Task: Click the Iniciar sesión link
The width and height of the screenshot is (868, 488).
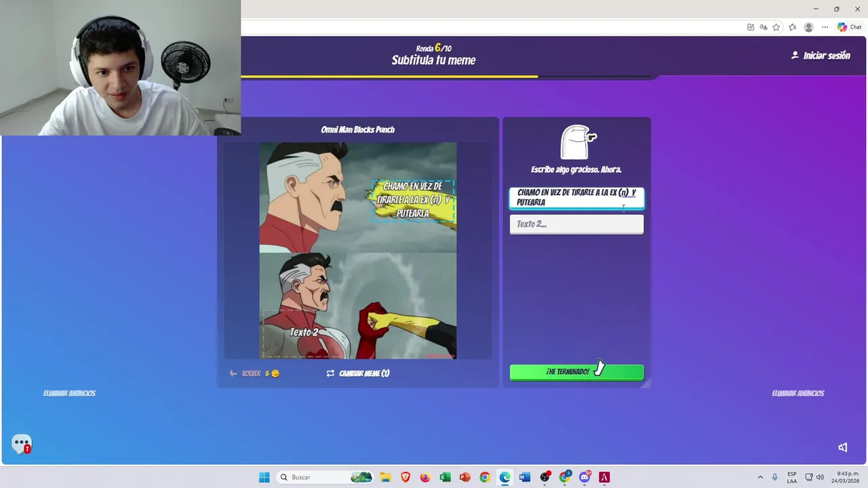Action: (x=820, y=56)
